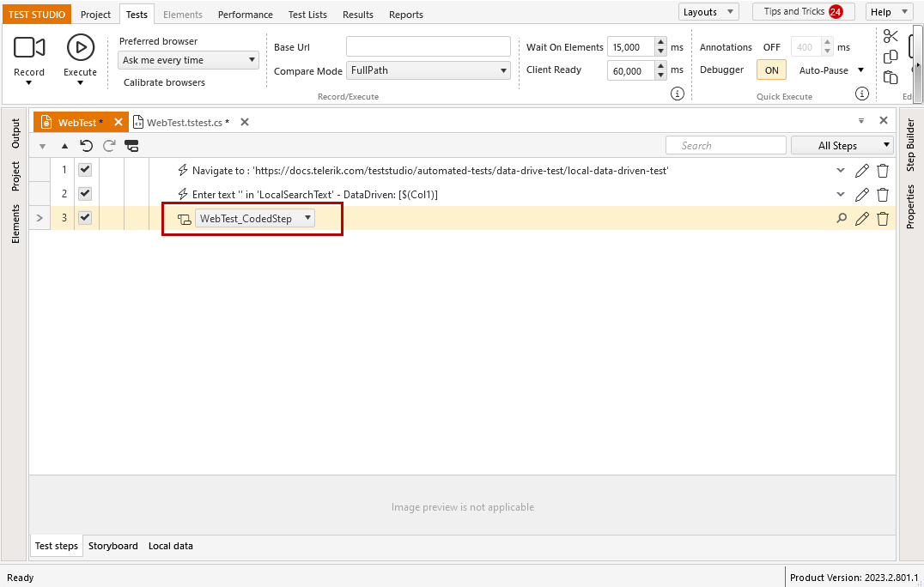The height and width of the screenshot is (587, 924).
Task: Open the Project ribbon tab
Action: 95,14
